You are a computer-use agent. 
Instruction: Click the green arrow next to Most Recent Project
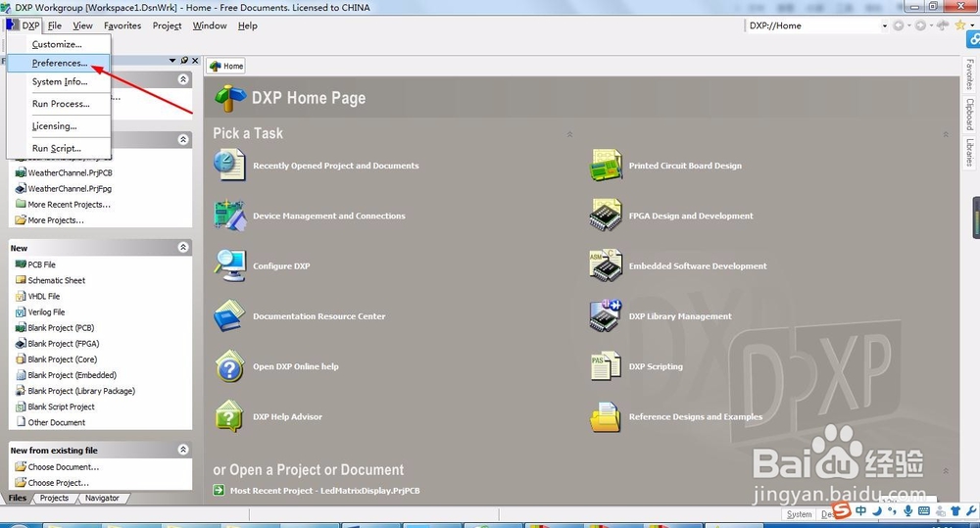click(219, 491)
